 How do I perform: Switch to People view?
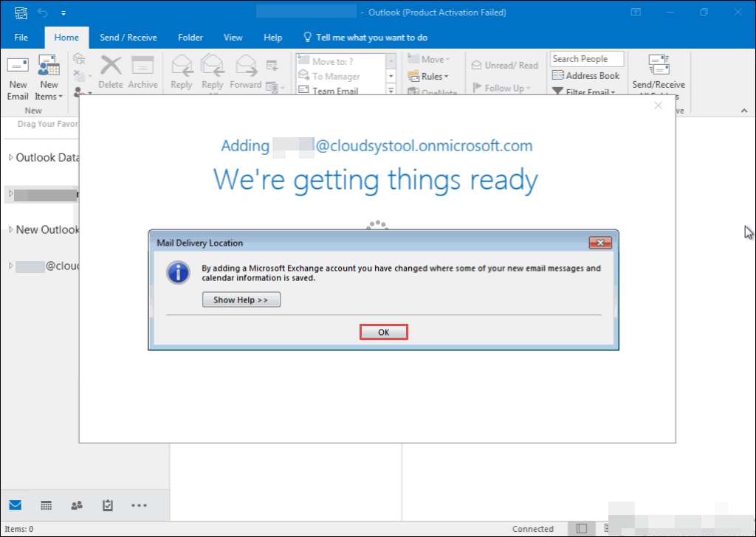[77, 505]
